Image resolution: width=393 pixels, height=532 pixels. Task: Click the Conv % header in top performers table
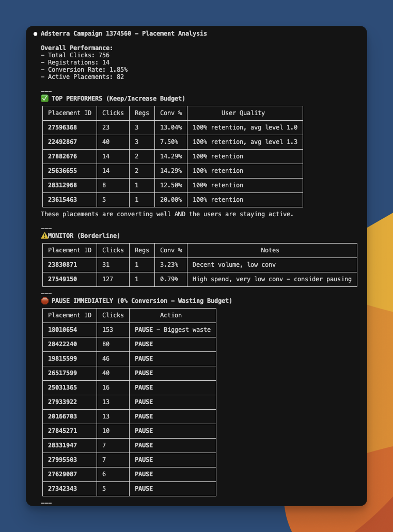[171, 113]
